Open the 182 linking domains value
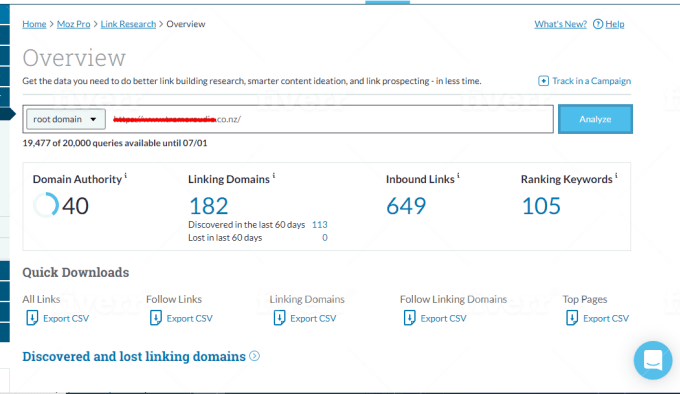Viewport: 680px width, 394px height. point(209,206)
